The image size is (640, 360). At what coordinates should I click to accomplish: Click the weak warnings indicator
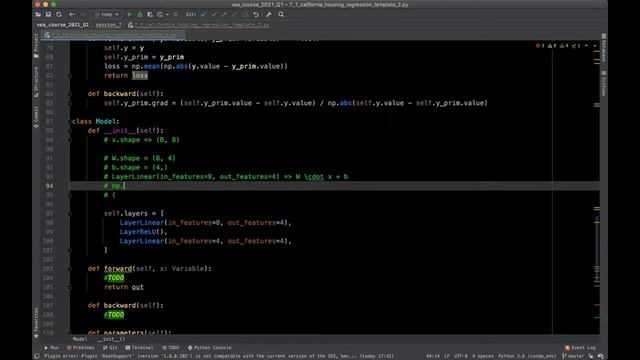[x=564, y=46]
